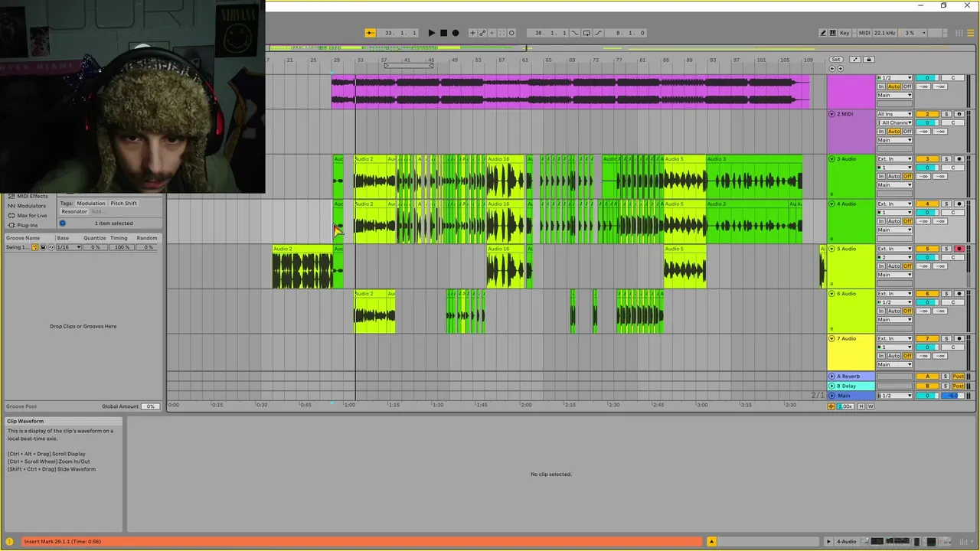
Task: Show the computer MIDI keyboard toggle
Action: [x=832, y=33]
